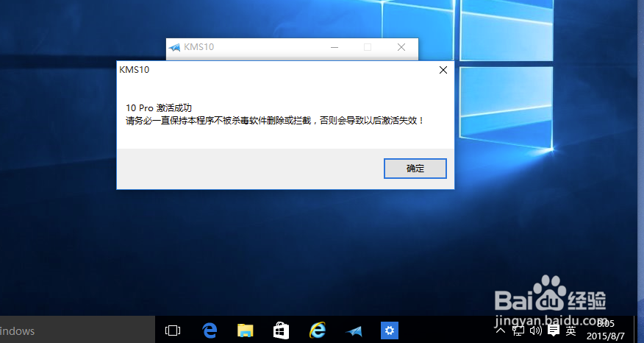The width and height of the screenshot is (644, 343).
Task: Launch Microsoft Edge from the taskbar
Action: coord(210,330)
